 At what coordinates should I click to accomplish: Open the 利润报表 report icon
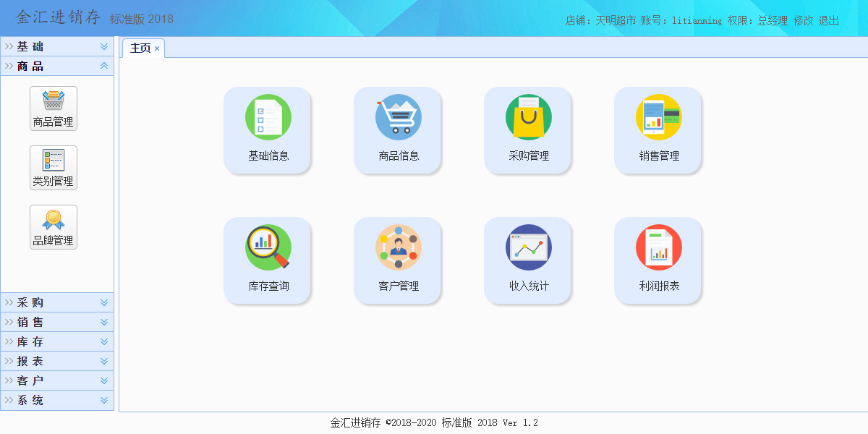pyautogui.click(x=658, y=247)
